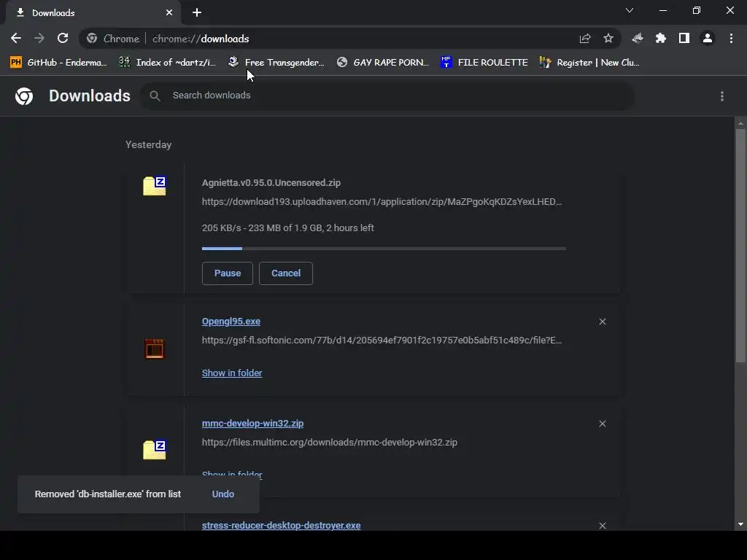Screen dimensions: 747x560
Task: Go back using the browser back arrow
Action: click(x=16, y=39)
